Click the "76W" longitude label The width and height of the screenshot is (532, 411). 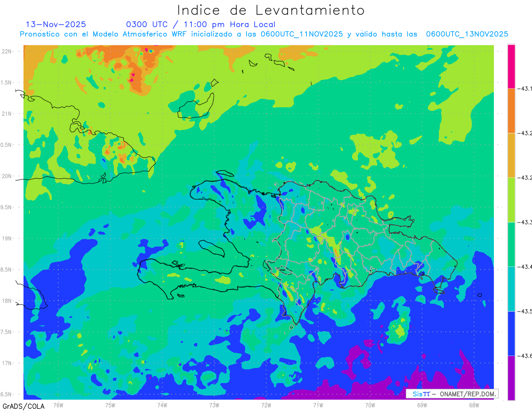point(58,405)
